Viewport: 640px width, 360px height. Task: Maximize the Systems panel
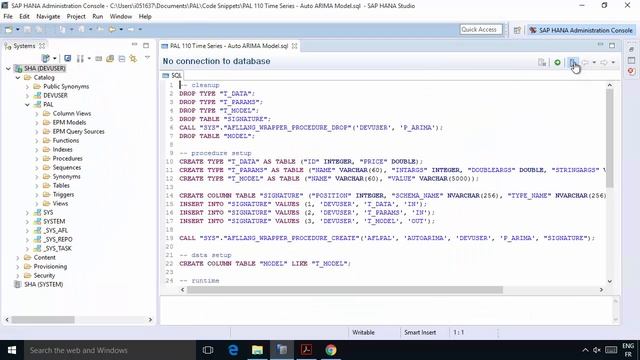[146, 45]
